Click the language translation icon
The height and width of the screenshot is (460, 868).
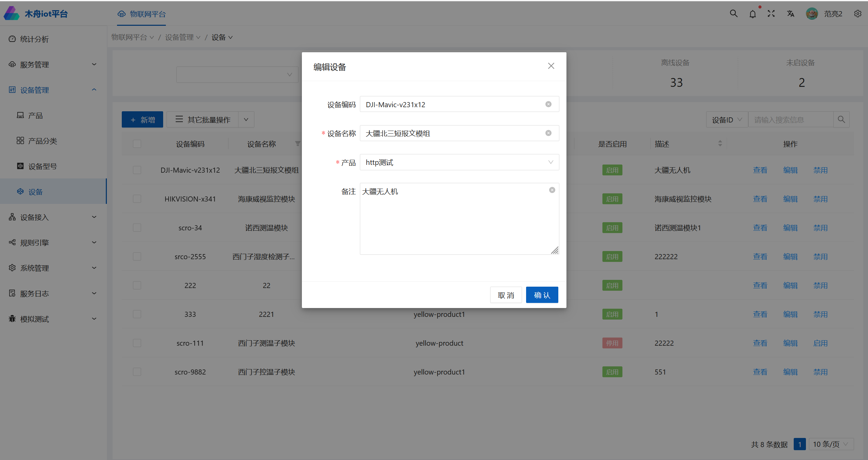pos(790,14)
